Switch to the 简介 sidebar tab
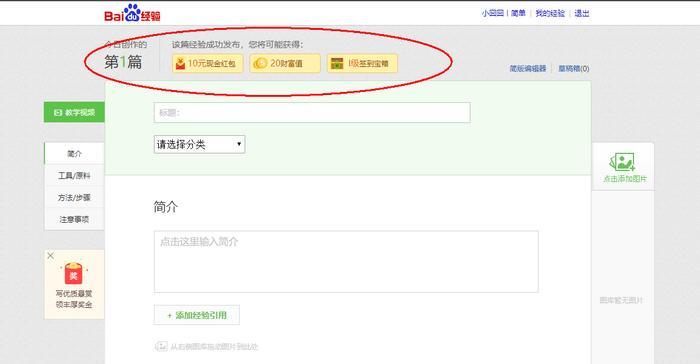The image size is (700, 364). click(x=74, y=154)
